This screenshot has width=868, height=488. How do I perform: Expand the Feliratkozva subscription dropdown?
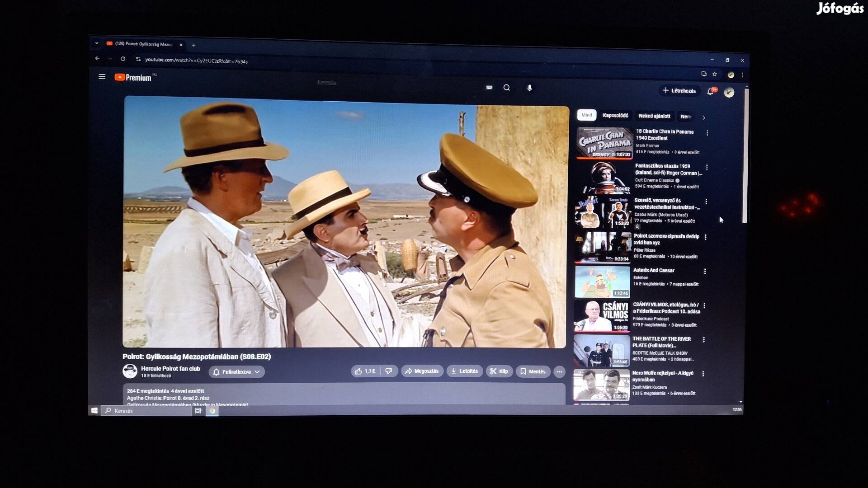point(236,372)
